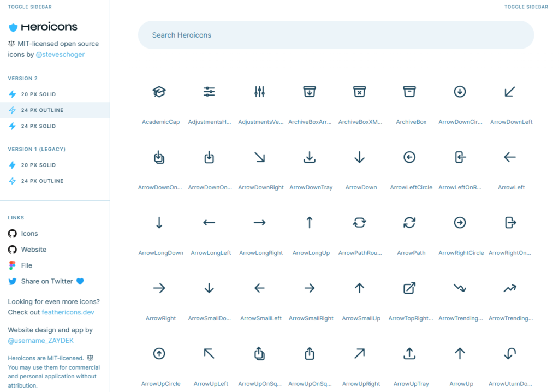Select the ArrowUturnDown icon
The width and height of the screenshot is (559, 392).
point(509,353)
